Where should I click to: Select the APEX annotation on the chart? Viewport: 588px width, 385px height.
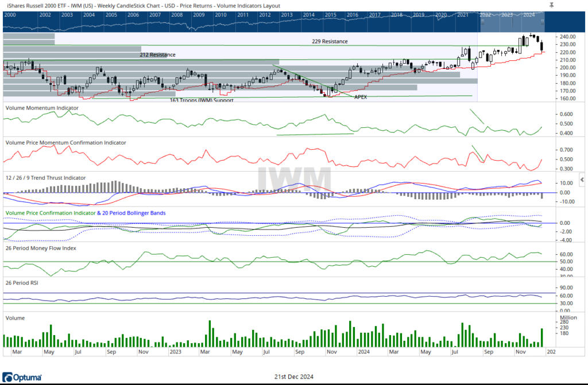(x=360, y=97)
